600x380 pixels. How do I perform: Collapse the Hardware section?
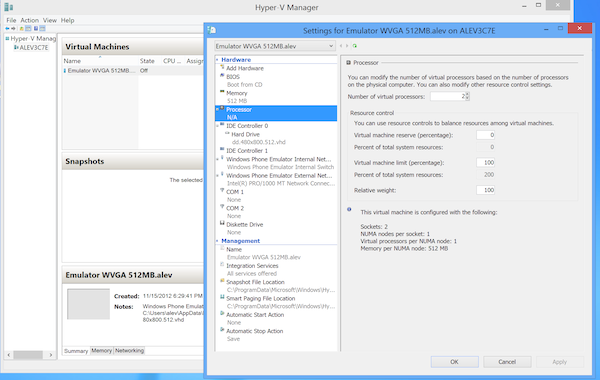click(217, 60)
